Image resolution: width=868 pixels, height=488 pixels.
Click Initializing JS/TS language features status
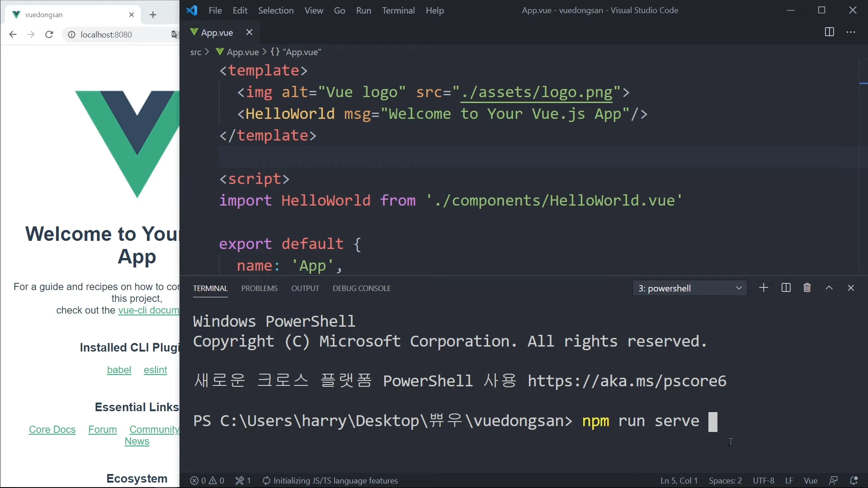point(330,481)
